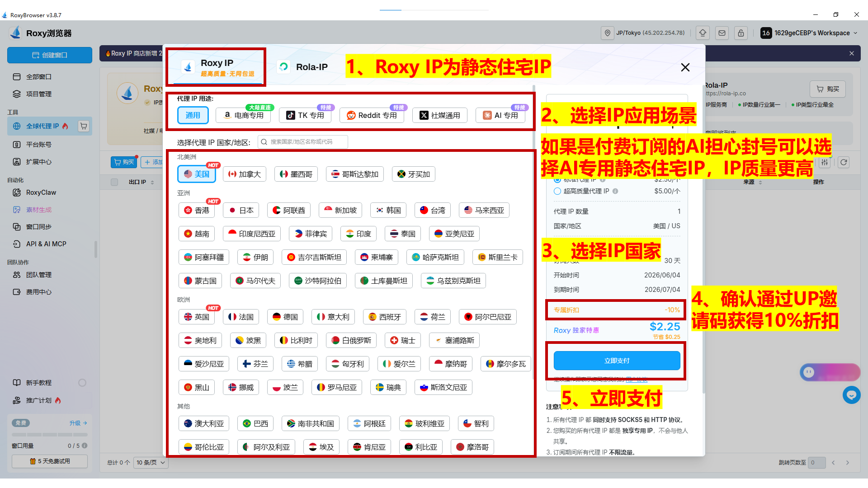
Task: Open the shopping cart icon beside 全球代理 IP
Action: pos(84,126)
